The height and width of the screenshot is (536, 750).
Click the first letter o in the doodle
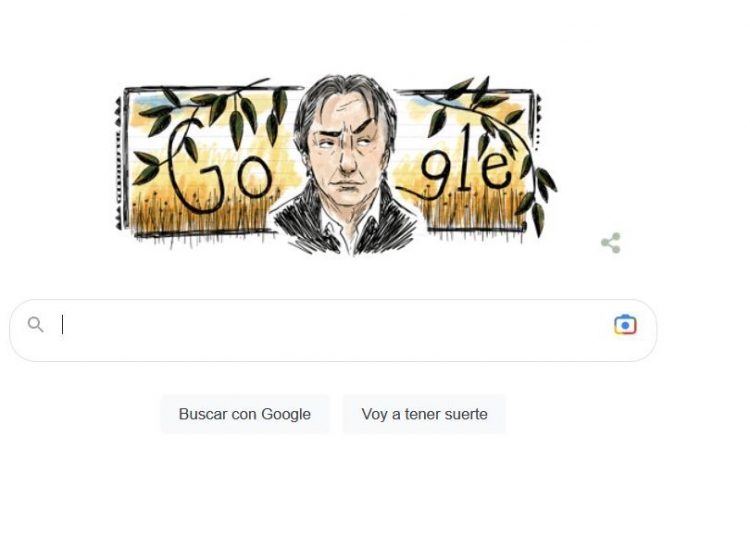[254, 176]
